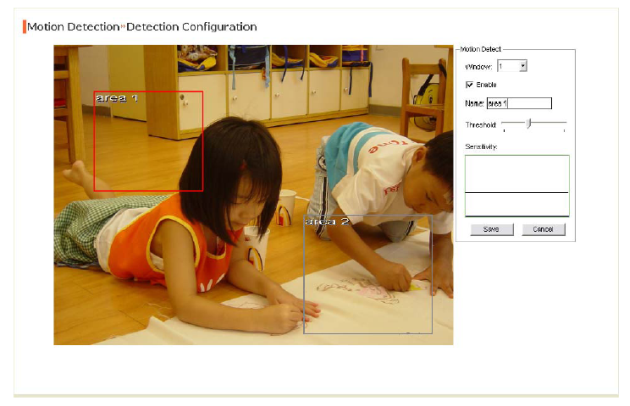Toggle the Enable checkbox
The width and height of the screenshot is (630, 406).
pos(470,85)
